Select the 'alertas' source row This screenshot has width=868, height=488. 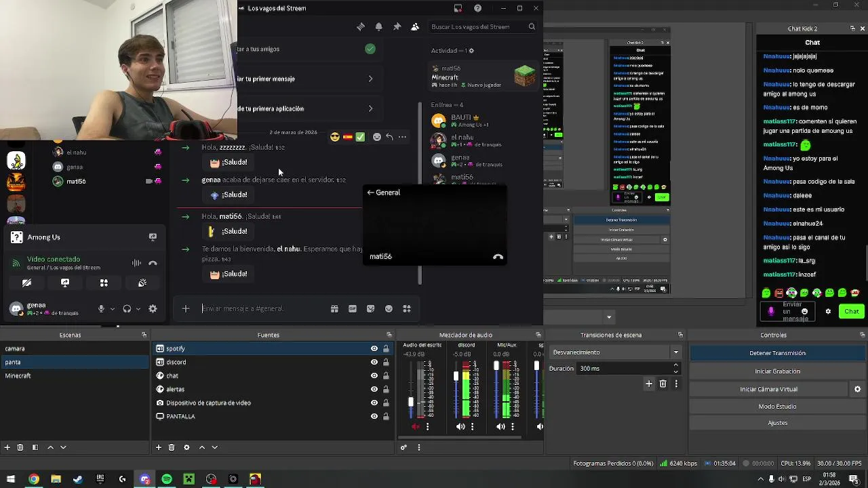click(x=273, y=389)
